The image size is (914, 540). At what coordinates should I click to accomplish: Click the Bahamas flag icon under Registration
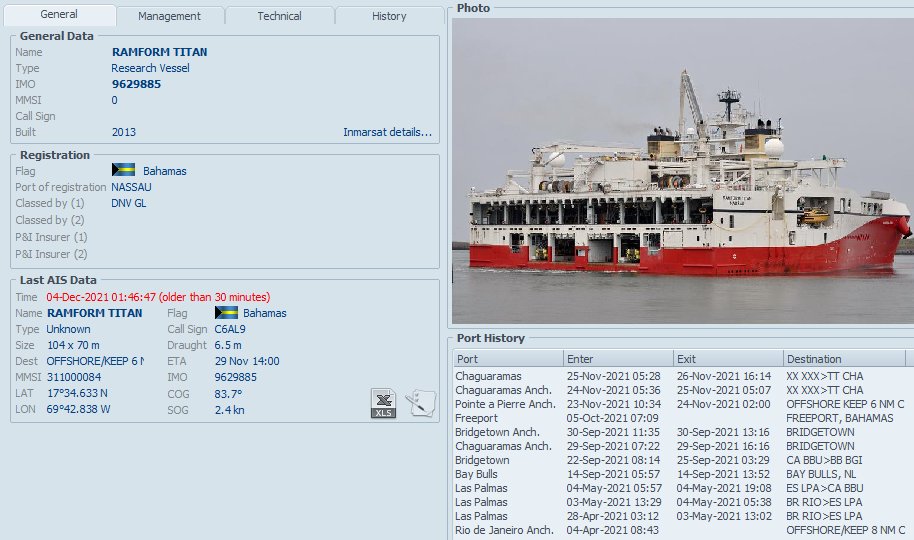(x=123, y=170)
